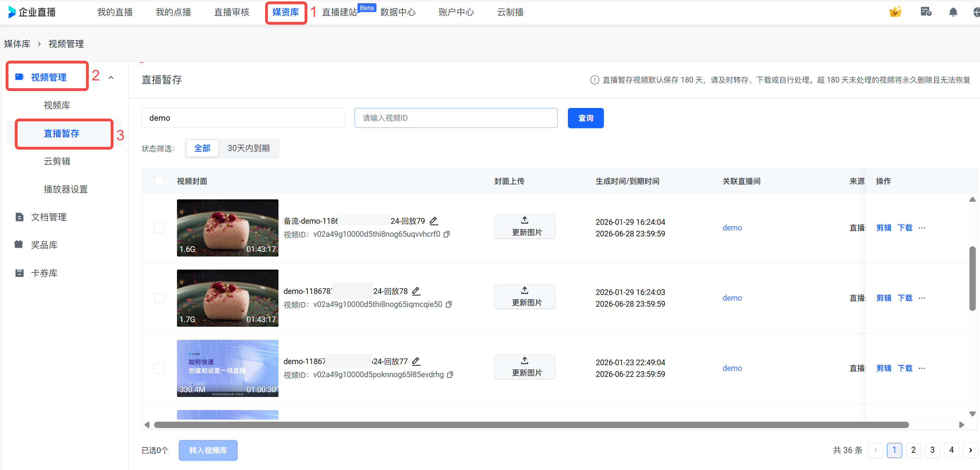Tick checkbox for 备流-demo 回放79 row
Image resolution: width=980 pixels, height=470 pixels.
(159, 228)
